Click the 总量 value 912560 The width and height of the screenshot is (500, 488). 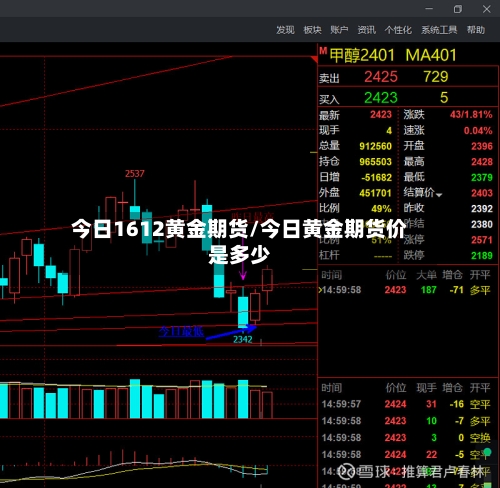375,146
